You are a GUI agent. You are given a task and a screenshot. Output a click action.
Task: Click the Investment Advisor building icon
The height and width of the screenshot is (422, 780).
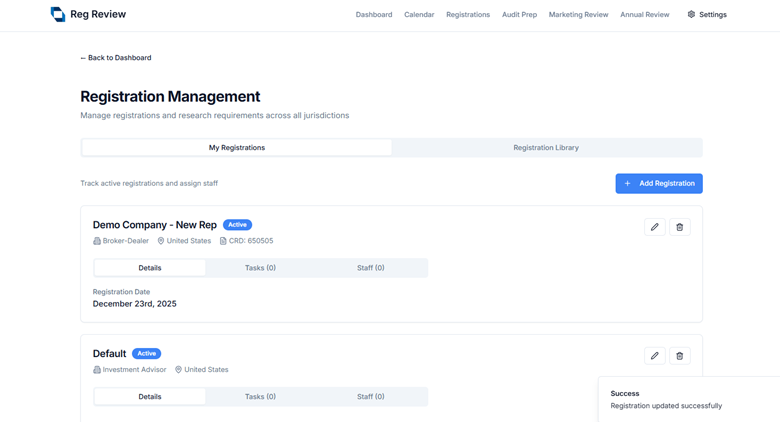pyautogui.click(x=97, y=370)
